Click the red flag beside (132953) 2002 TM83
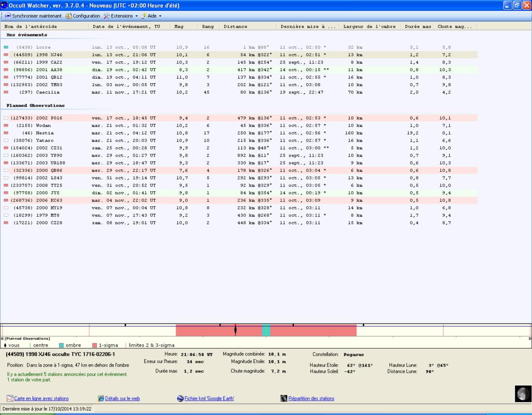The image size is (532, 415). [6, 85]
